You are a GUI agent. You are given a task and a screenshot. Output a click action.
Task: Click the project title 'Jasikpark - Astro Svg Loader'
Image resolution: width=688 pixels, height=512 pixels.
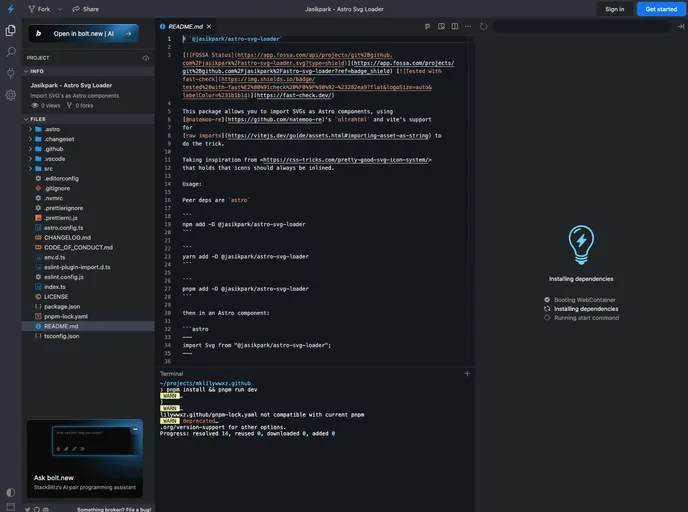71,85
